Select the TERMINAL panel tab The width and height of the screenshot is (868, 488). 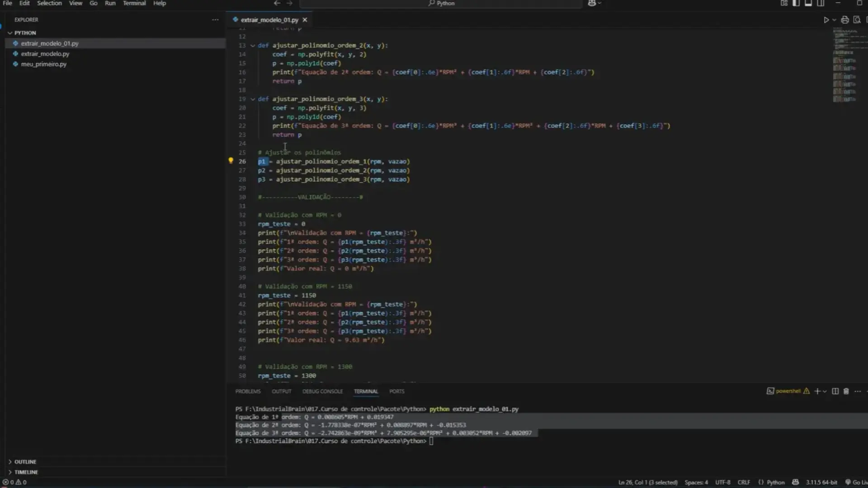(366, 391)
